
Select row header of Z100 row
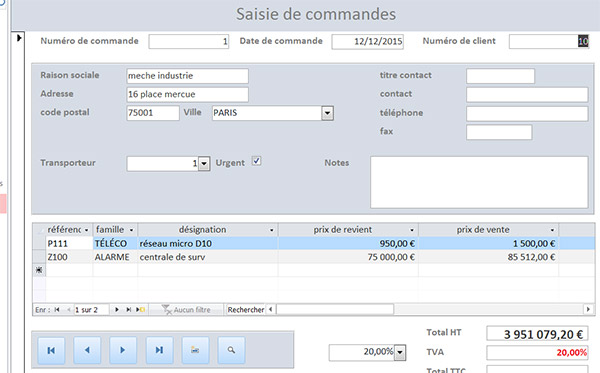coord(39,257)
